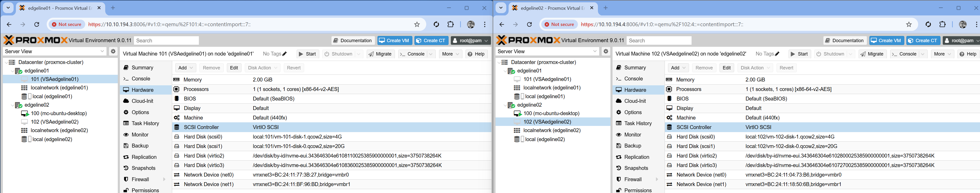Click Edit button in edgeline01 hardware toolbar
The image size is (980, 193).
234,68
